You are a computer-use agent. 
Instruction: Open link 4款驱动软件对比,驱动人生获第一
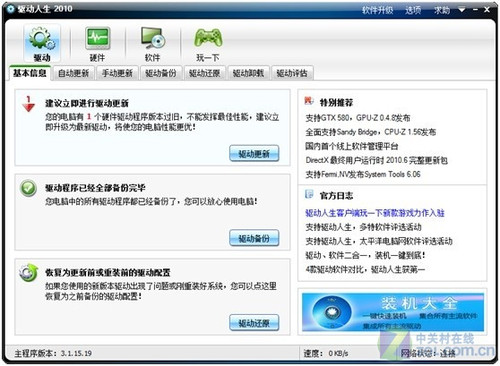point(365,269)
